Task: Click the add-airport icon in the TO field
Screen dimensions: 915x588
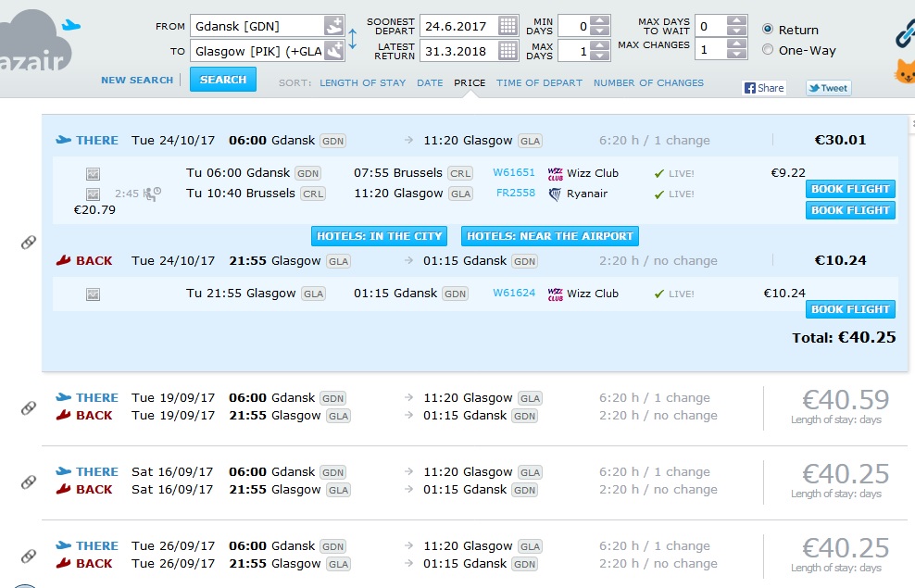Action: (333, 51)
